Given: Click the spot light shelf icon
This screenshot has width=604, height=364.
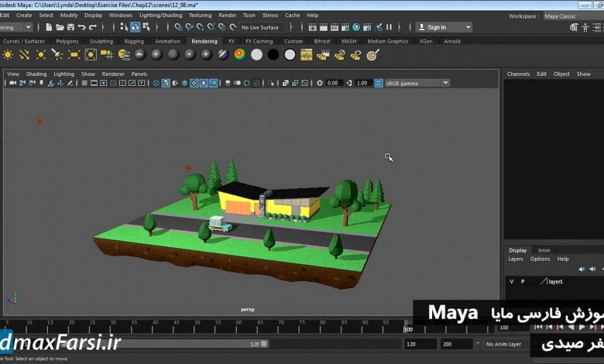Looking at the screenshot, I should tap(57, 54).
